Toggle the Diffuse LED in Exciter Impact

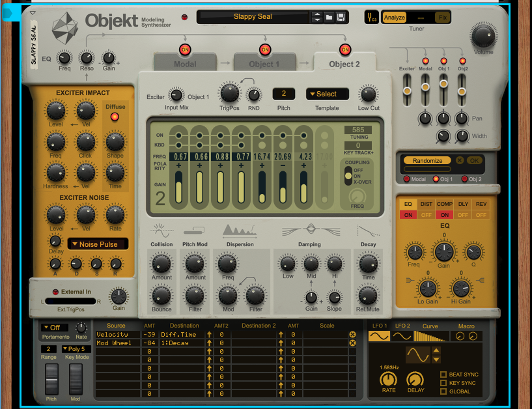[x=115, y=117]
